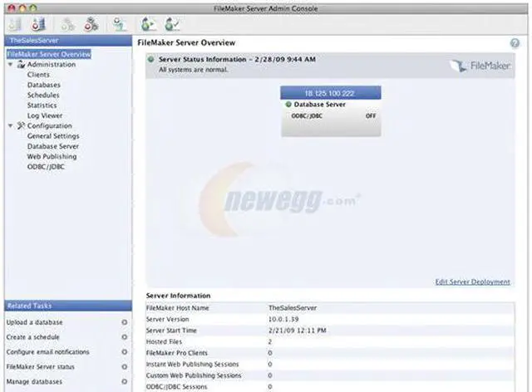Click the green Database Server status indicator

(x=288, y=105)
